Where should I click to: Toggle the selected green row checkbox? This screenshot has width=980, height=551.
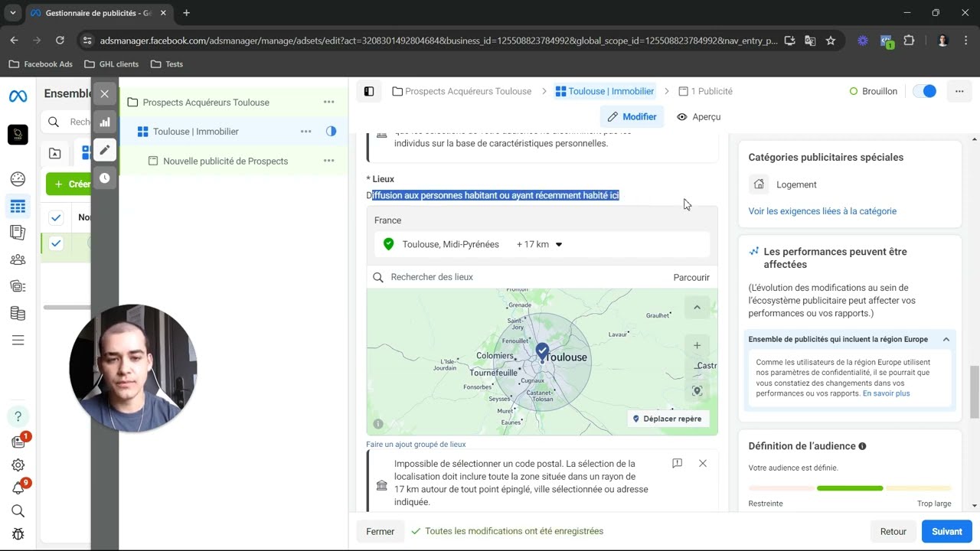[56, 243]
